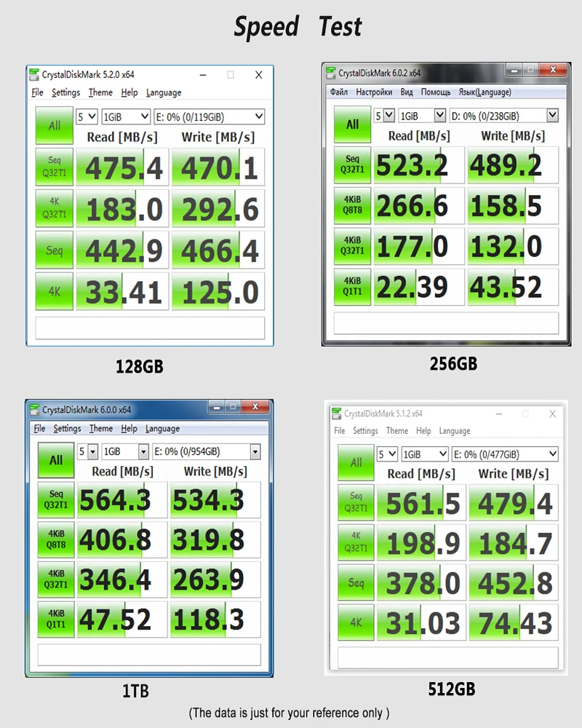The image size is (582, 728).
Task: Click the CrystalDiskMark 5.1.2 title bar app icon
Action: click(336, 414)
